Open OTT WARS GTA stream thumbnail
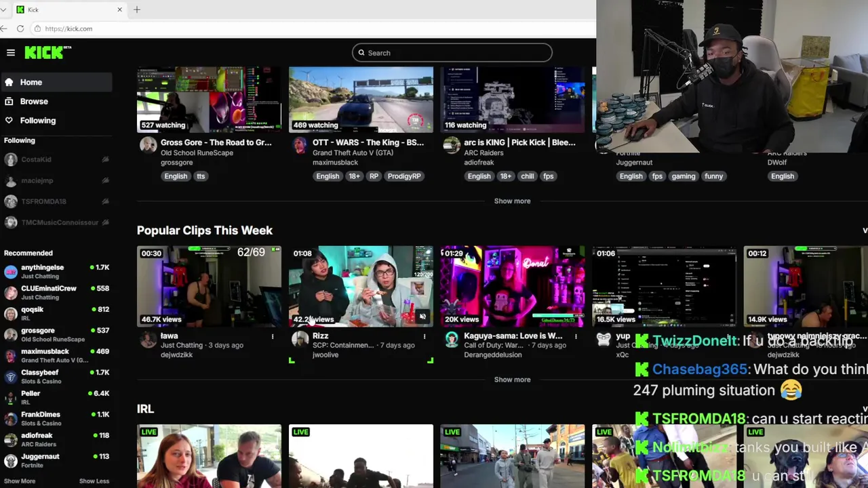Screen dimensions: 868x488 (x=361, y=100)
